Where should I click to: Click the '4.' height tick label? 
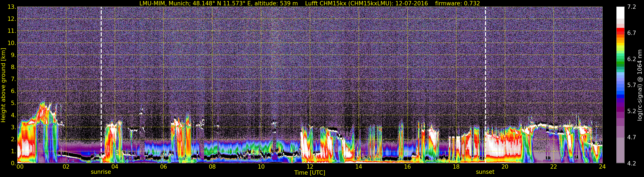click(13, 115)
